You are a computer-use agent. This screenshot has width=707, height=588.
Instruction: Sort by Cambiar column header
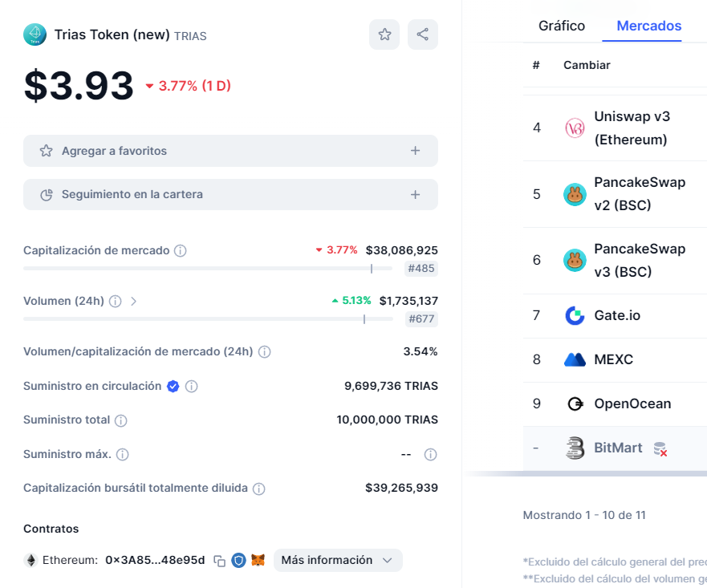tap(587, 65)
